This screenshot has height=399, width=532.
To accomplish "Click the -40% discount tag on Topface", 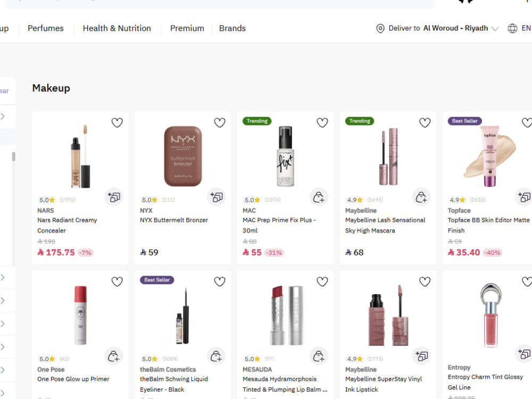I will [492, 253].
